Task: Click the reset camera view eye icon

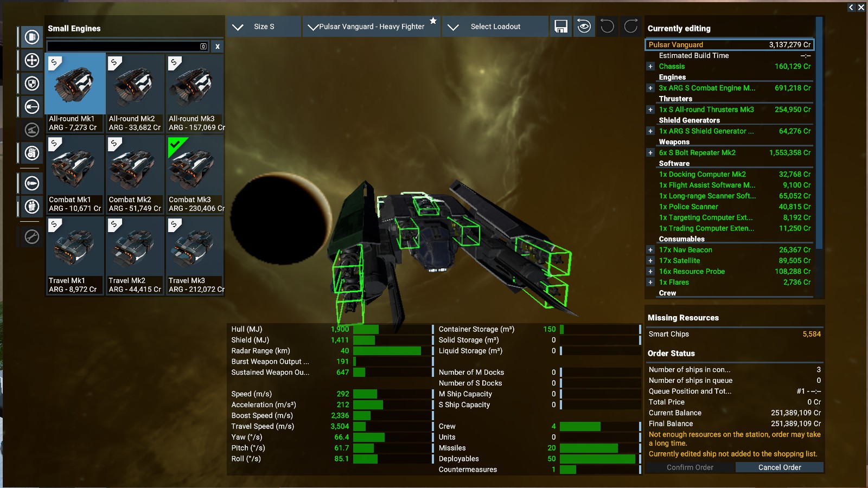Action: [x=584, y=27]
